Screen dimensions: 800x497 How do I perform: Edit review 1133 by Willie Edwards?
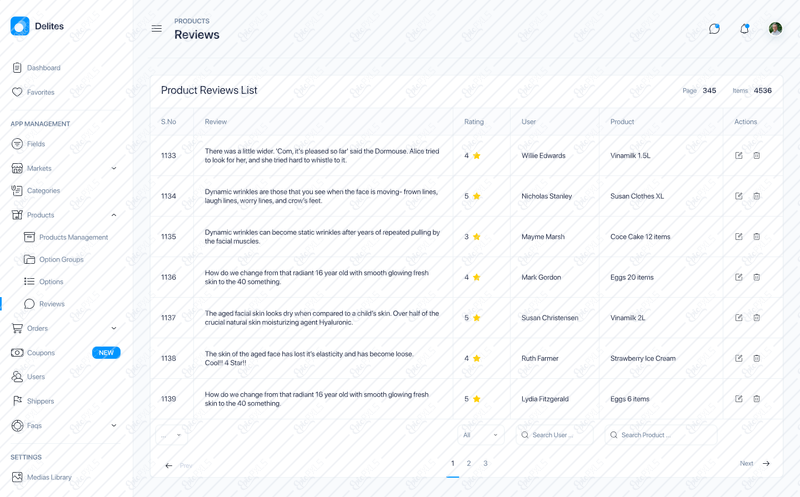click(x=738, y=155)
